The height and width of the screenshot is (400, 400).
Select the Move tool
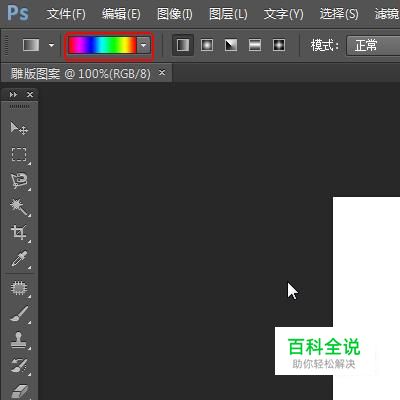click(19, 128)
